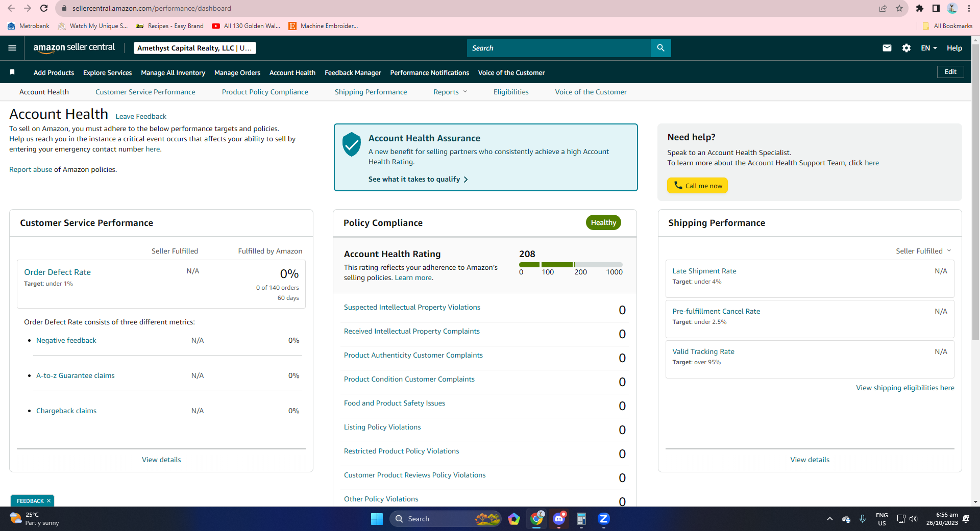Open the Chrome three-dot menu
This screenshot has height=531, width=980.
(969, 8)
